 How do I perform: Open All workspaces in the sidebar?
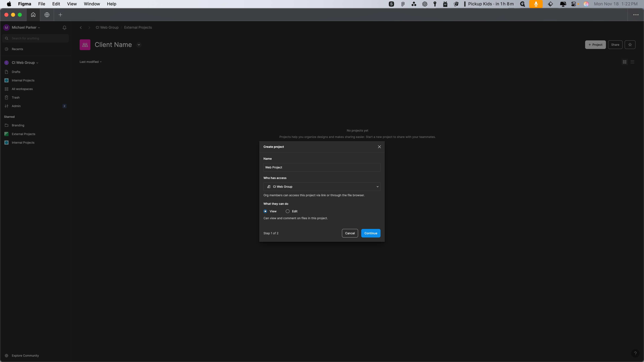(36, 89)
